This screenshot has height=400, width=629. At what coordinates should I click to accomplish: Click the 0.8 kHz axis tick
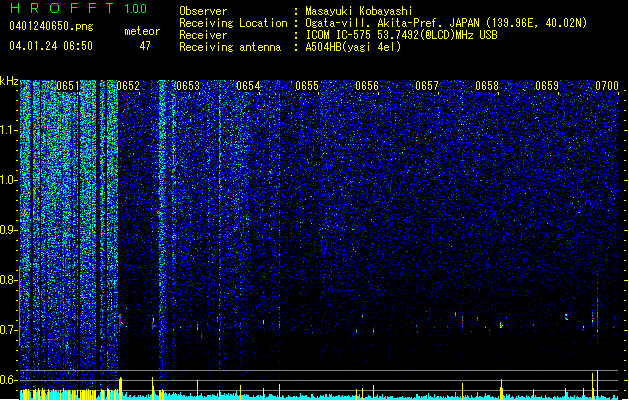coord(9,280)
